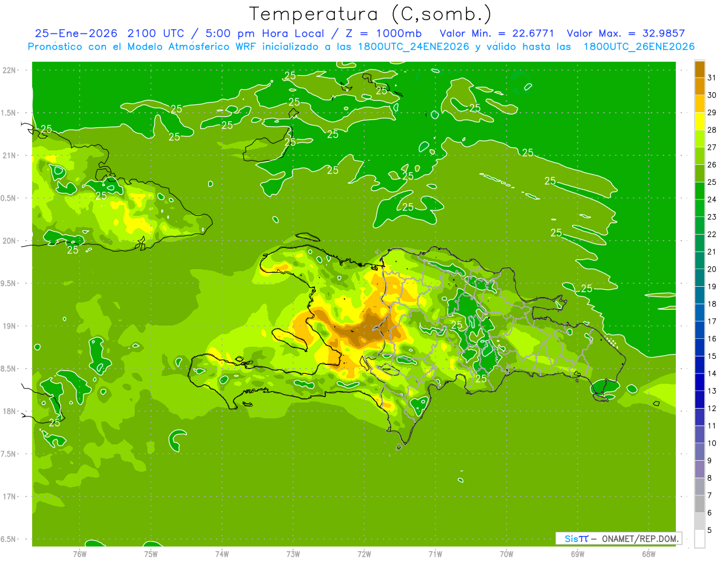This screenshot has height=562, width=728.
Task: Click the "7.5N" latitude axis label
Action: click(9, 454)
